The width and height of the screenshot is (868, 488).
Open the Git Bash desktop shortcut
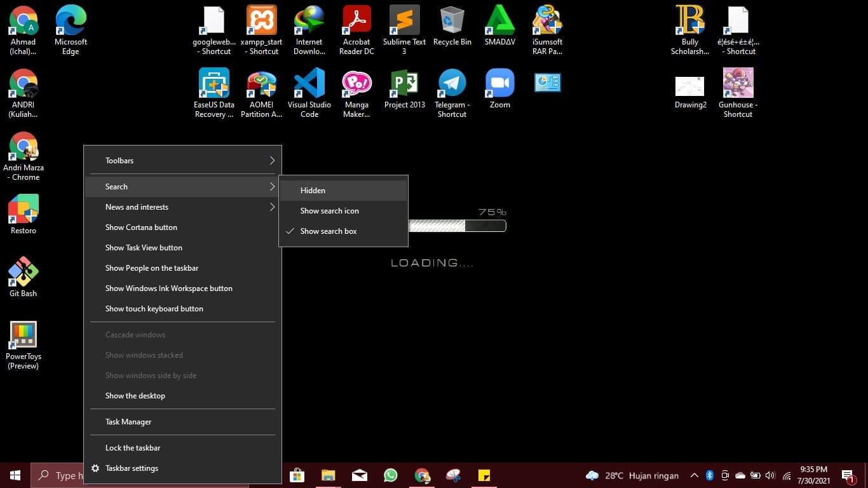point(24,273)
